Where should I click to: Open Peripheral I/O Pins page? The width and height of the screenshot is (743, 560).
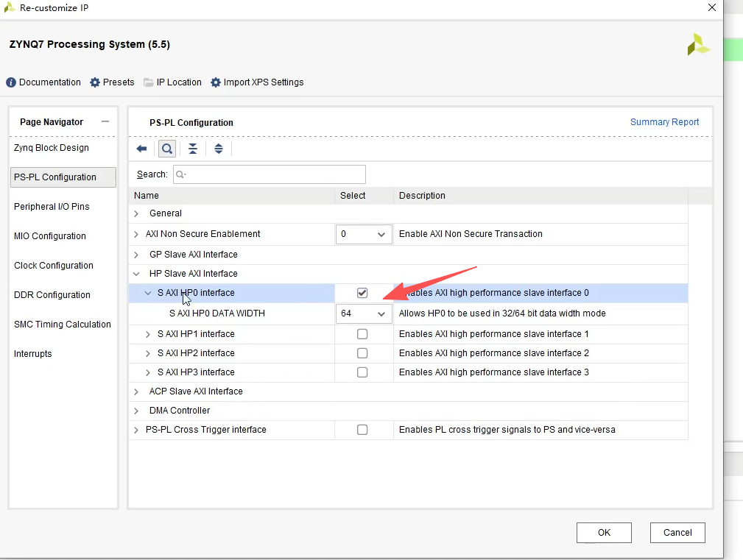coord(52,206)
